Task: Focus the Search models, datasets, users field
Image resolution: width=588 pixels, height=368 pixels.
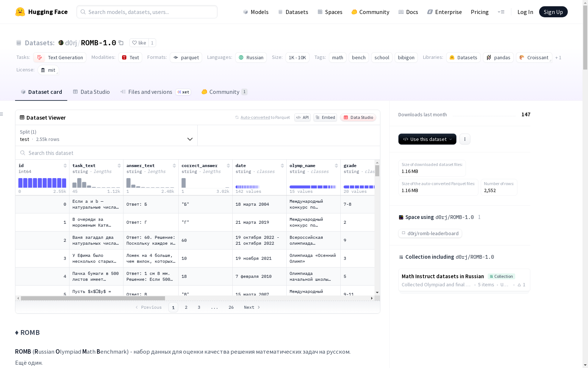Action: (147, 12)
